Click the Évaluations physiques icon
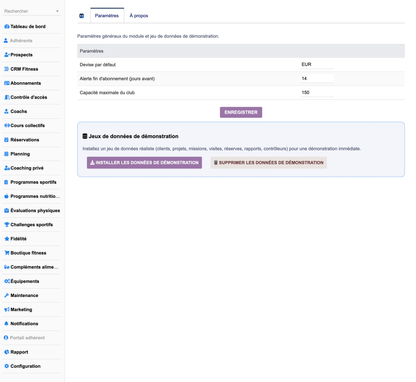This screenshot has height=382, width=416. coord(6,211)
